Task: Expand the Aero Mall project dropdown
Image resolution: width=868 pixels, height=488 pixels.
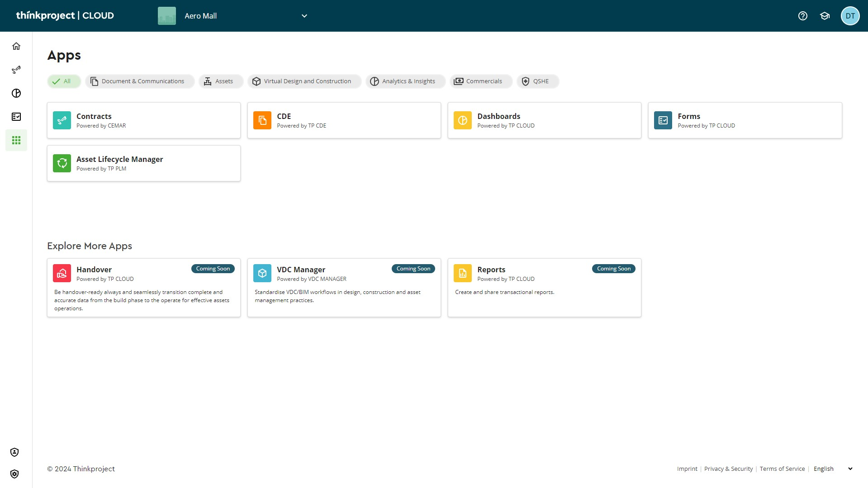Action: pyautogui.click(x=304, y=16)
